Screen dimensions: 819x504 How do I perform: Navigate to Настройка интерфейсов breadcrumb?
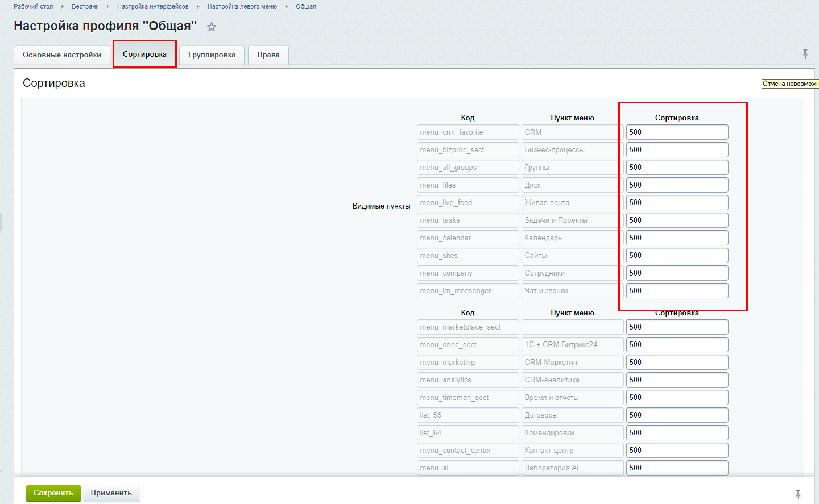pos(152,6)
